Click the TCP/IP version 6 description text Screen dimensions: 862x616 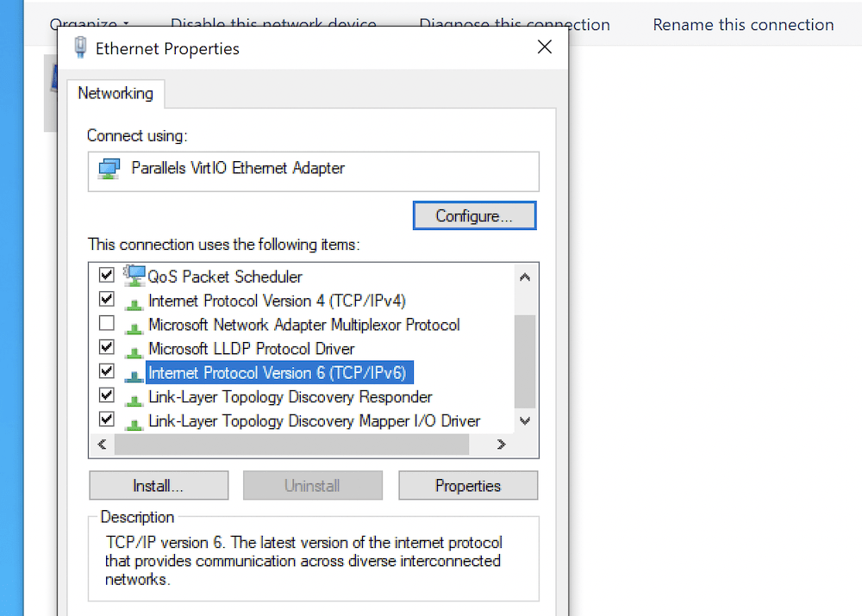[x=303, y=561]
